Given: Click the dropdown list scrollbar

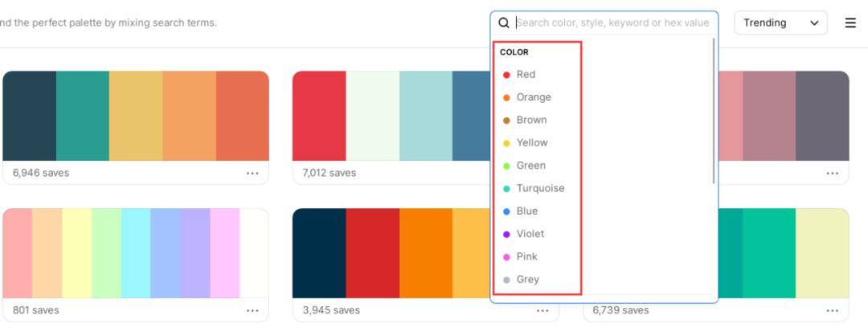Looking at the screenshot, I should coord(714,111).
